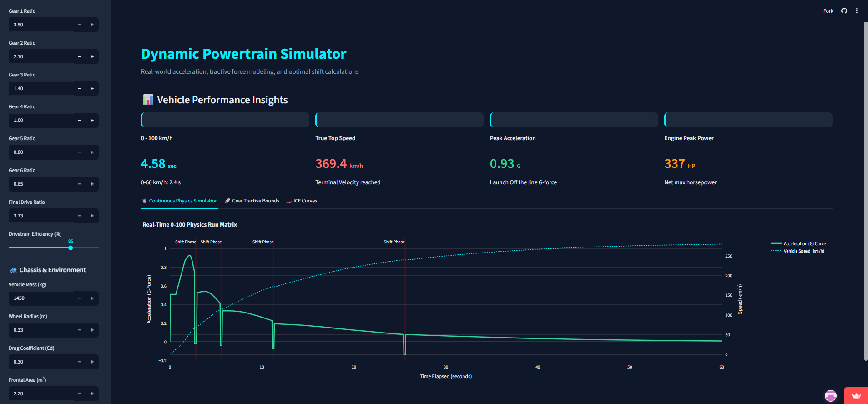Click the Drag Coefficient input field
Screen dimensions: 868x404
coord(41,362)
